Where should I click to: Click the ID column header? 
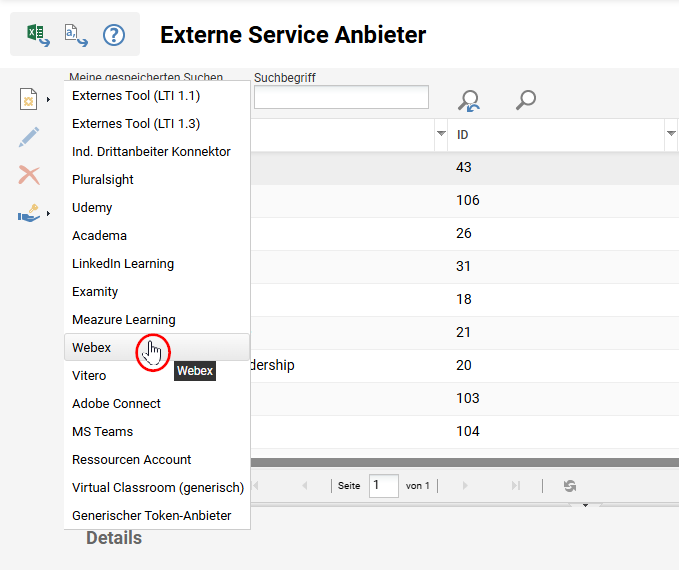click(556, 135)
